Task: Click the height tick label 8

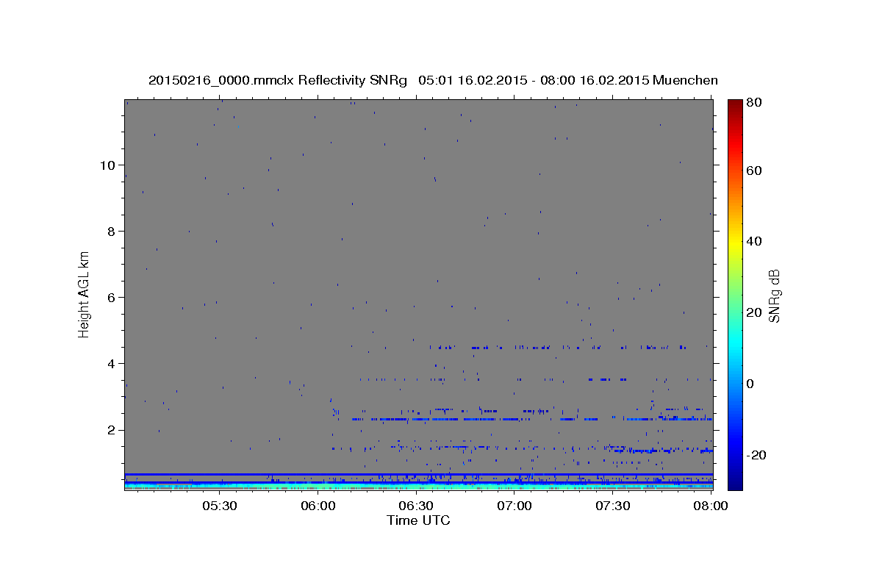Action: [x=110, y=231]
